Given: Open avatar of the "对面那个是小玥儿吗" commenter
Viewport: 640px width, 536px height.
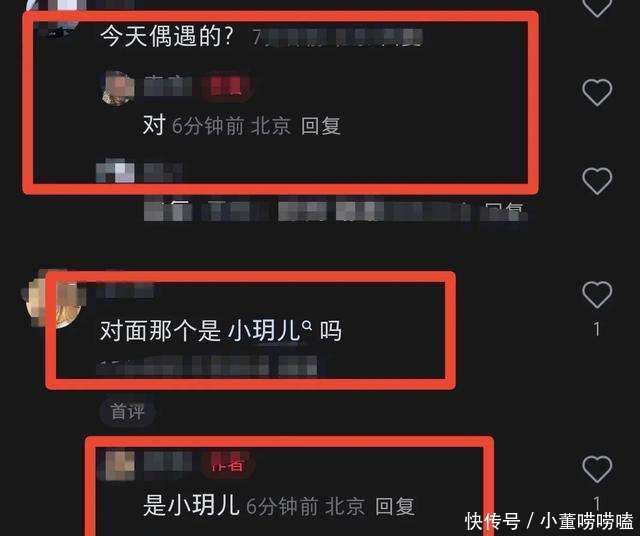Looking at the screenshot, I should tap(53, 299).
